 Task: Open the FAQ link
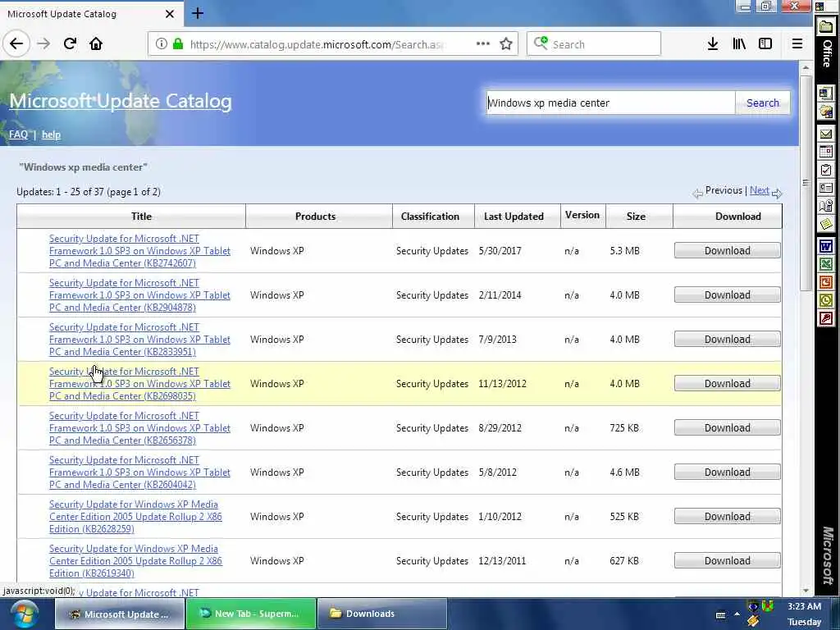18,135
